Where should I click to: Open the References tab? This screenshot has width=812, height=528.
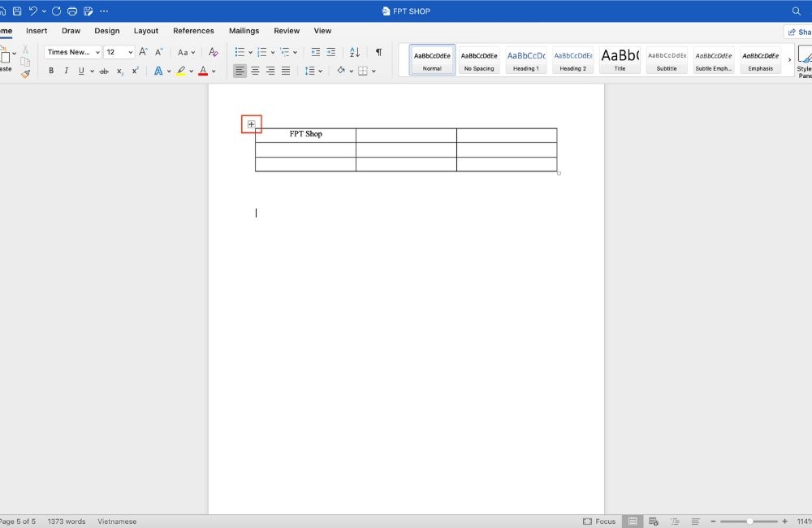pyautogui.click(x=193, y=31)
